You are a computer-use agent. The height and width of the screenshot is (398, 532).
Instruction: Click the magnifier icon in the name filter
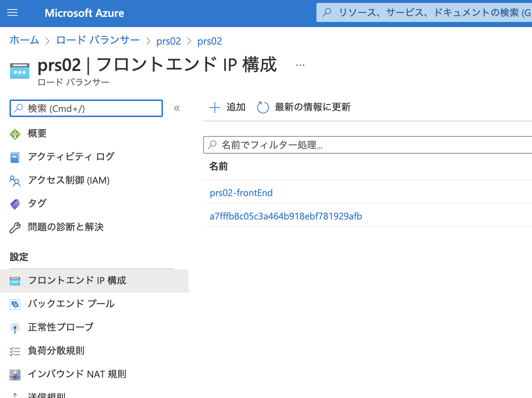click(212, 145)
